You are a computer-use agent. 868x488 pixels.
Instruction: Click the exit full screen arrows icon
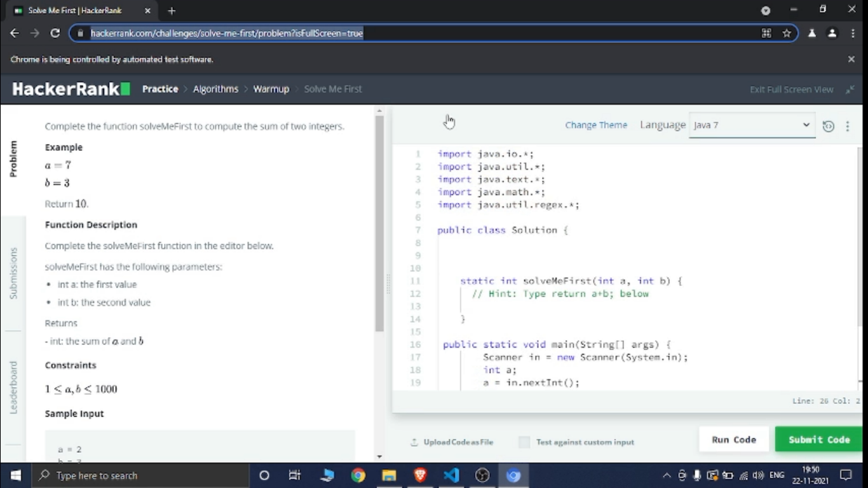point(850,90)
